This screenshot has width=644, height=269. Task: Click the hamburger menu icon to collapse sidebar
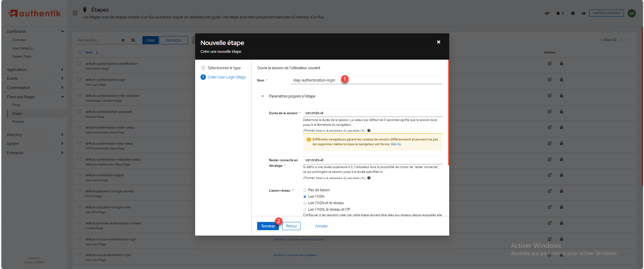[75, 13]
